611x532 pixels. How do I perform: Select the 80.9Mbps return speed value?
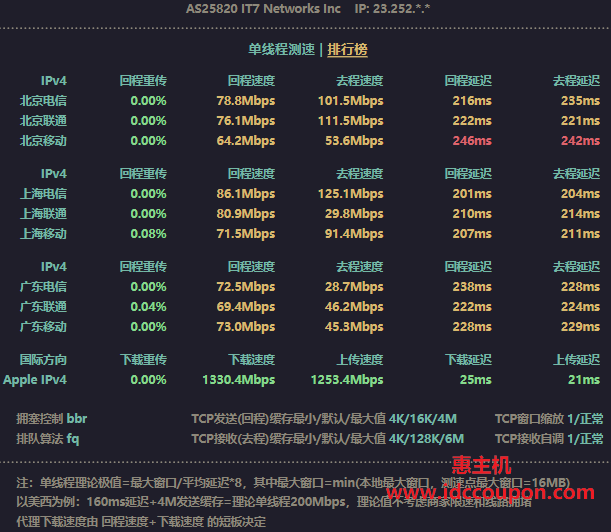click(x=246, y=214)
